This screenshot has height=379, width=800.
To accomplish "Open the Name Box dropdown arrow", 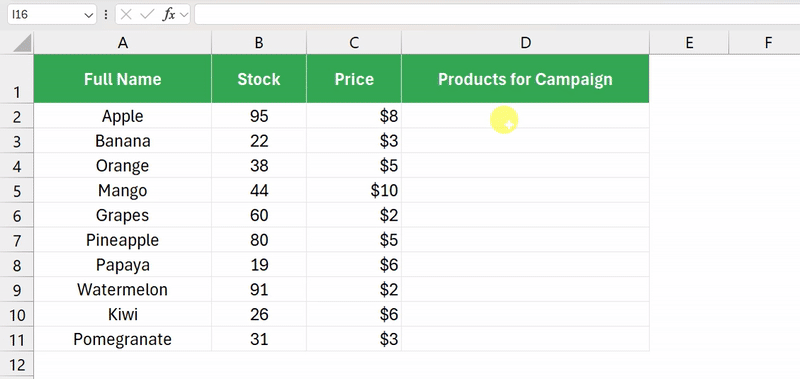I will pos(88,15).
